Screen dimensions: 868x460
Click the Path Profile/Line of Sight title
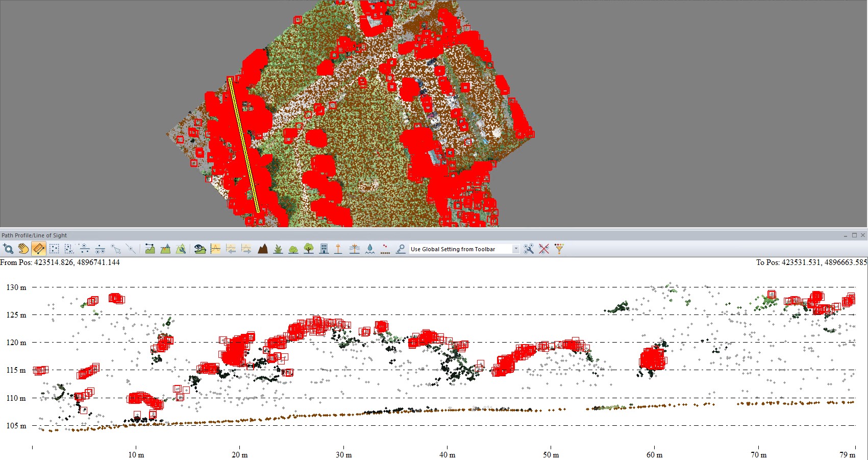(x=34, y=235)
